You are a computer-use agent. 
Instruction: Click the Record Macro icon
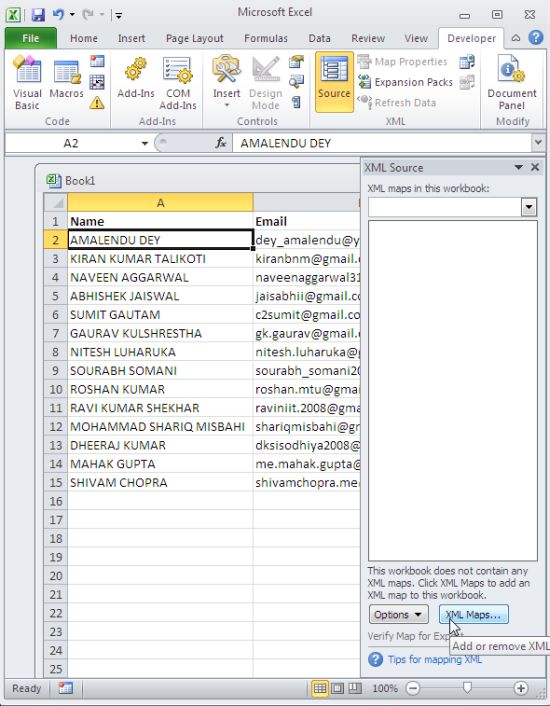97,61
